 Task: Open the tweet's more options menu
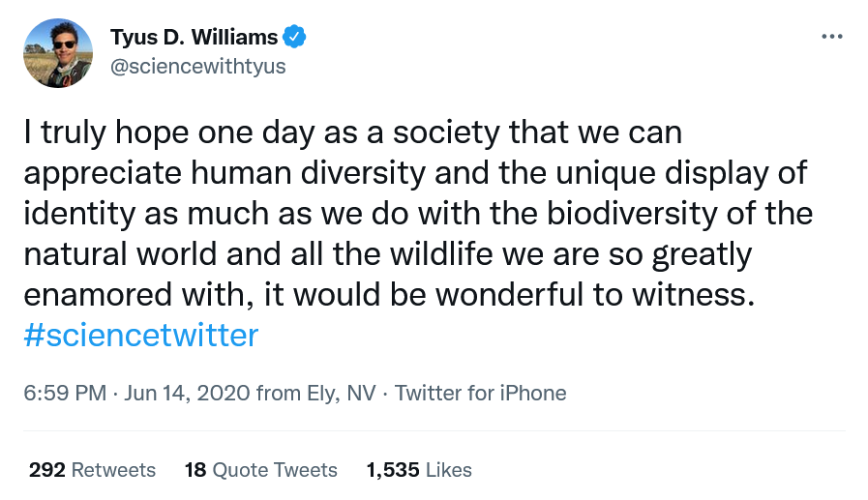pyautogui.click(x=831, y=38)
